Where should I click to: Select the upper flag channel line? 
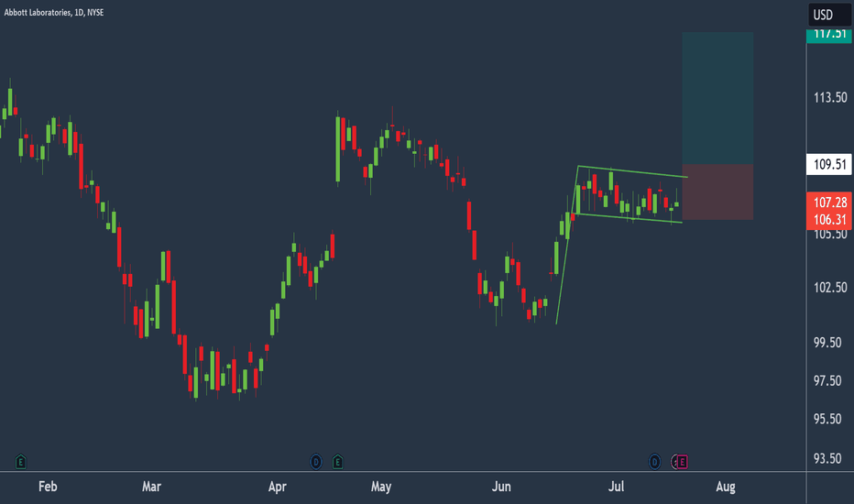[x=633, y=171]
